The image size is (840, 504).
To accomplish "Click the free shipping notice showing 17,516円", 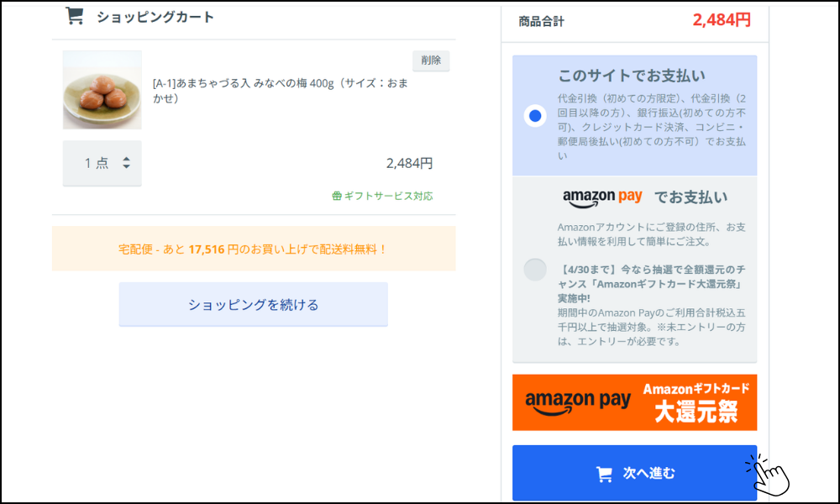I will pos(253,249).
